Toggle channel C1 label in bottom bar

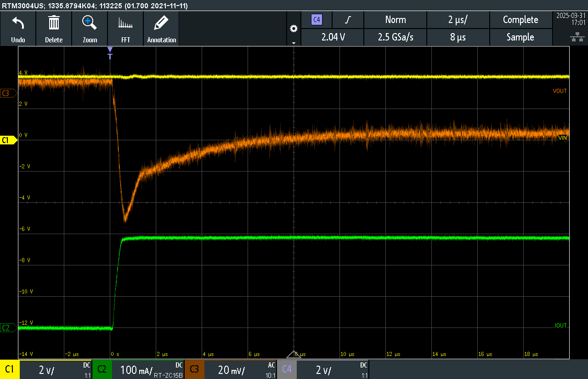tap(9, 369)
